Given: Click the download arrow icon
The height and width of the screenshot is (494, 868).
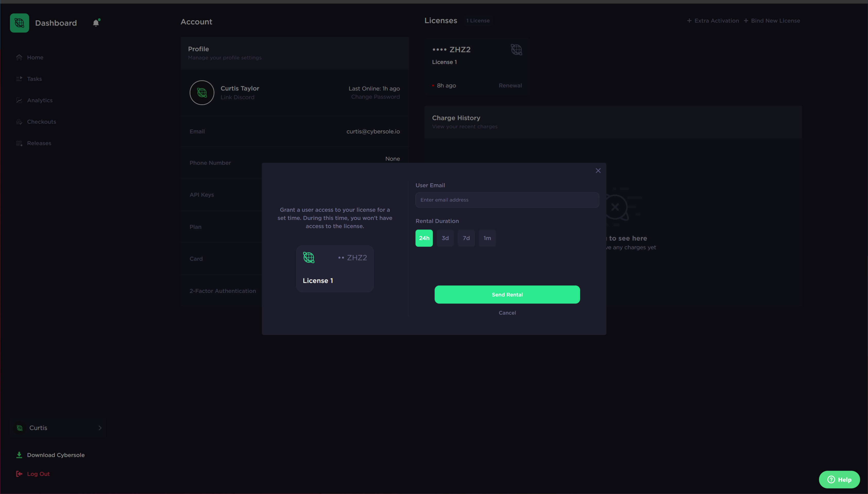Looking at the screenshot, I should coord(19,455).
